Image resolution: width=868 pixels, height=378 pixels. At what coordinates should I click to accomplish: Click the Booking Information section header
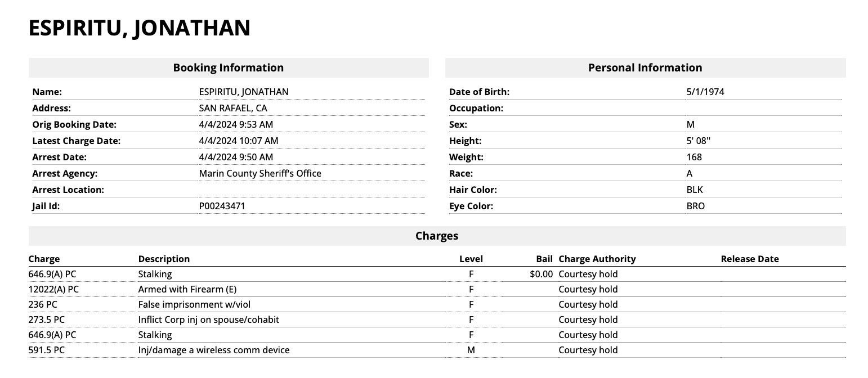228,67
